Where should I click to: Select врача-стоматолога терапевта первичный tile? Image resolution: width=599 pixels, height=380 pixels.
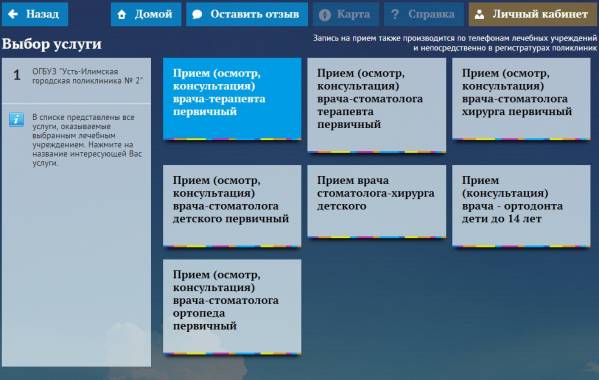(376, 105)
